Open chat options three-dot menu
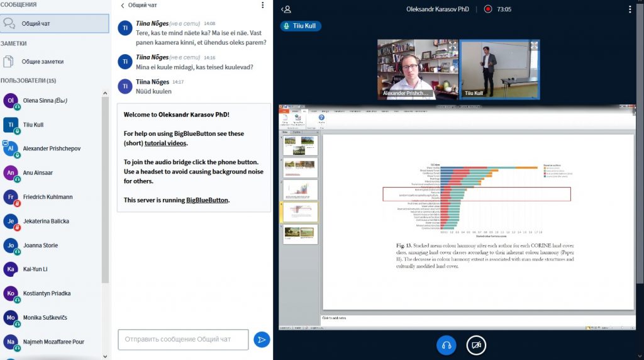Viewport: 644px width, 360px height. point(263,5)
